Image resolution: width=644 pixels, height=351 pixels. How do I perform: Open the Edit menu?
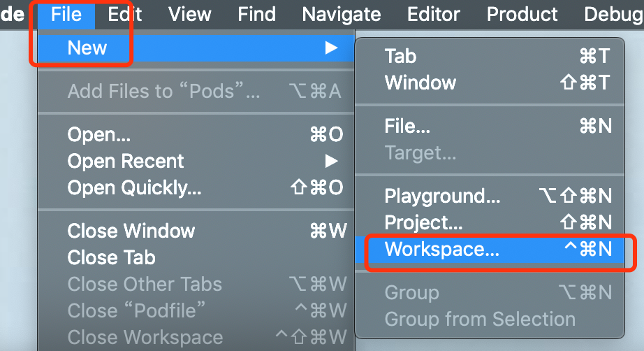[125, 15]
